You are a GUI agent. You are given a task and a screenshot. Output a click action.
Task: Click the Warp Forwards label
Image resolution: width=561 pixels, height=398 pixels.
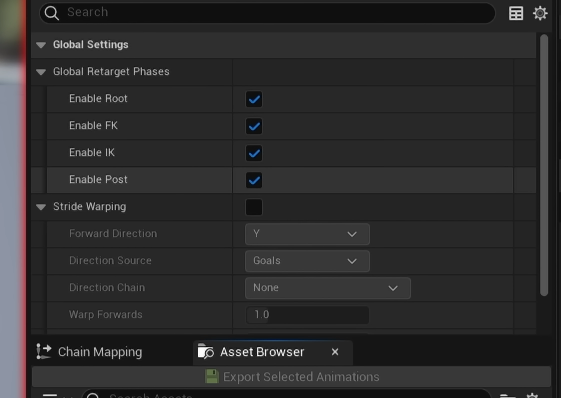click(106, 314)
